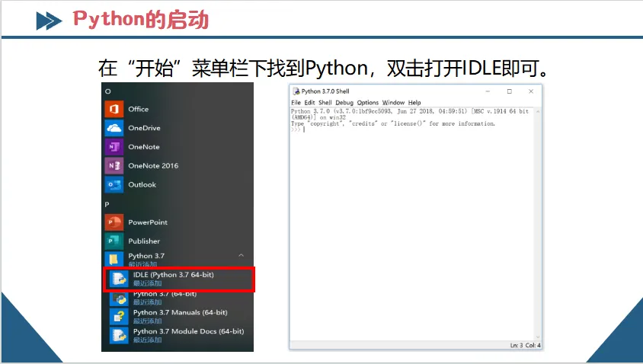Screen dimensions: 643x364
Task: Click the OneDrive cloud icon
Action: coord(114,128)
